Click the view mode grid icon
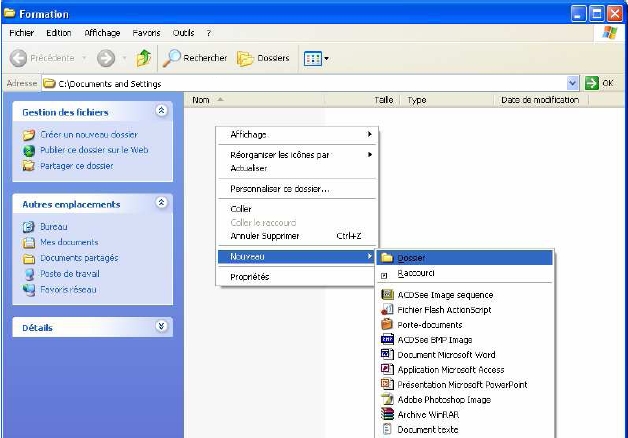The image size is (628, 438). (x=313, y=58)
